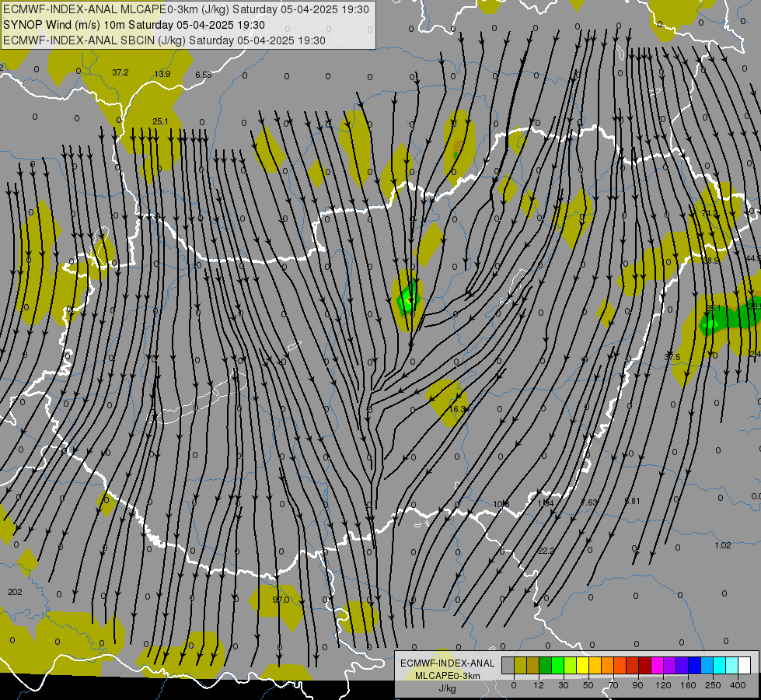Pick the gray legend color box
The width and height of the screenshot is (761, 700).
pyautogui.click(x=508, y=665)
